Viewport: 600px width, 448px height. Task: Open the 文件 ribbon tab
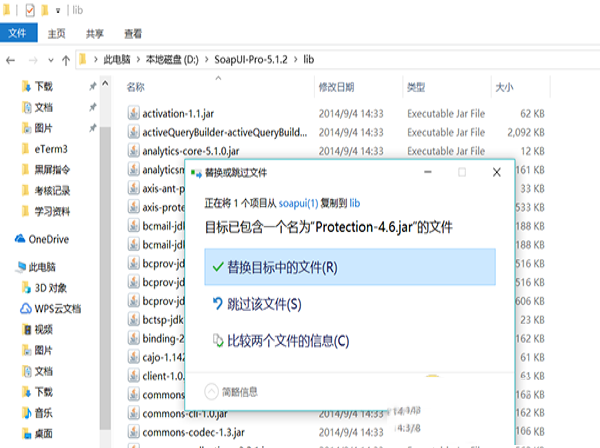[x=18, y=33]
